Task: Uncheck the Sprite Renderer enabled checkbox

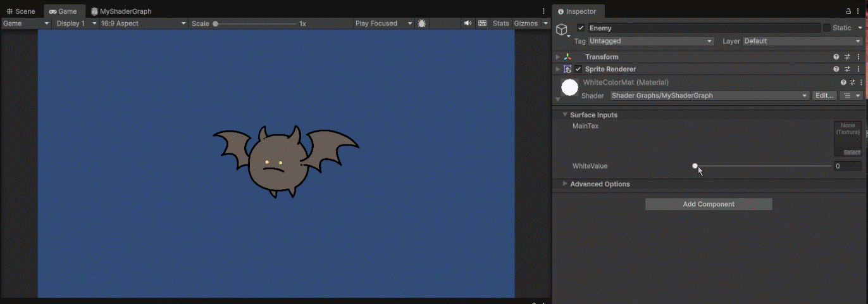Action: [x=578, y=69]
